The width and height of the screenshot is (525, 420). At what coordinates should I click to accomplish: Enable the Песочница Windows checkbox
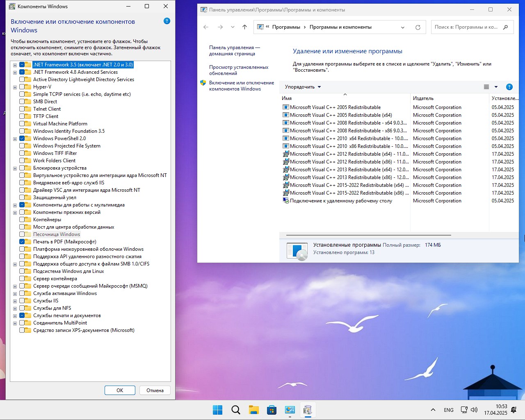pyautogui.click(x=22, y=234)
